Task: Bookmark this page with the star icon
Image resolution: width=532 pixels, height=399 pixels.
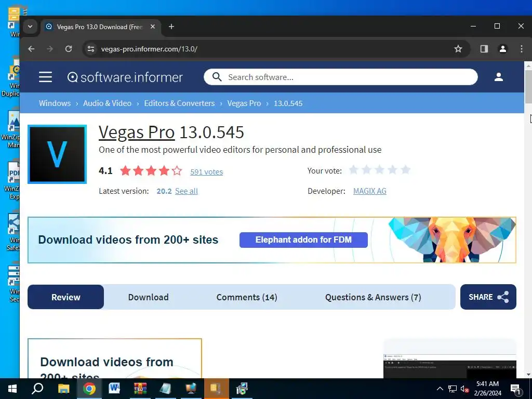Action: coord(458,49)
